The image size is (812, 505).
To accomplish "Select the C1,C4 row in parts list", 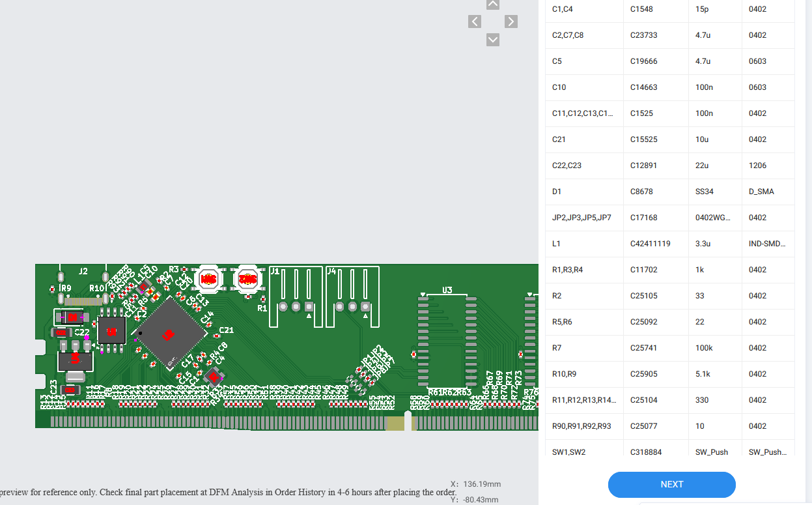I will 669,10.
